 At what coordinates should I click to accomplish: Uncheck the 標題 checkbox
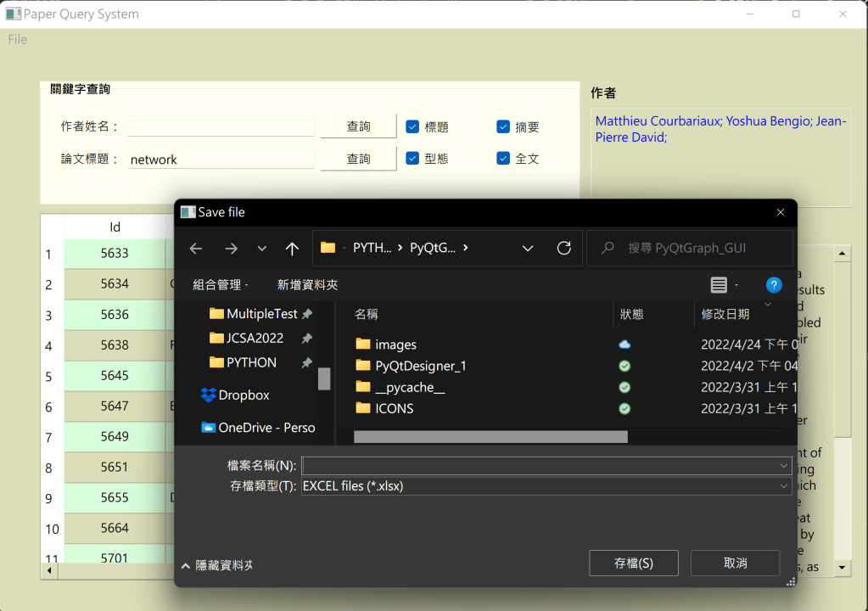click(412, 127)
